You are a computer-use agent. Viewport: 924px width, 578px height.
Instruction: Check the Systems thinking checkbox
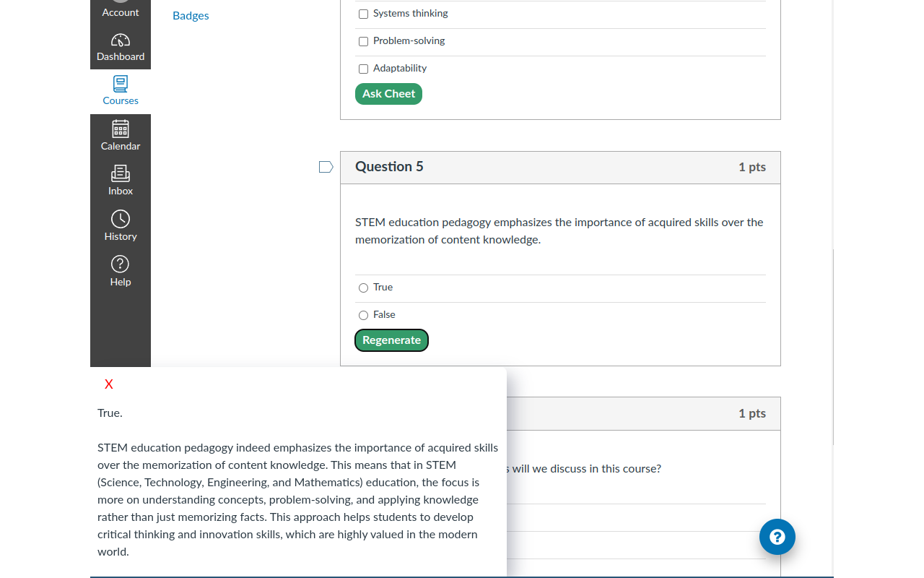pos(364,14)
